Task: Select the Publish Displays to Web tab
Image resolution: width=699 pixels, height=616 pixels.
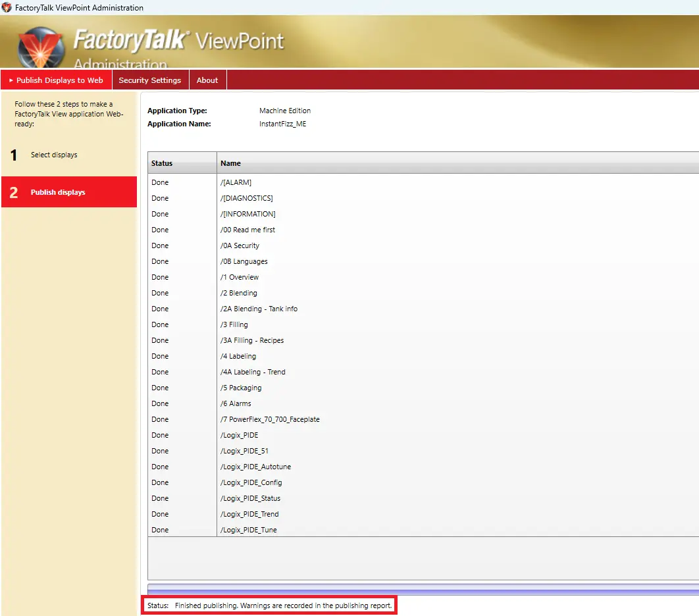Action: tap(61, 80)
